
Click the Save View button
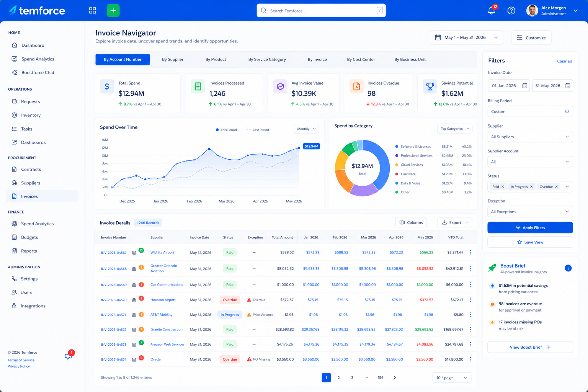[530, 242]
